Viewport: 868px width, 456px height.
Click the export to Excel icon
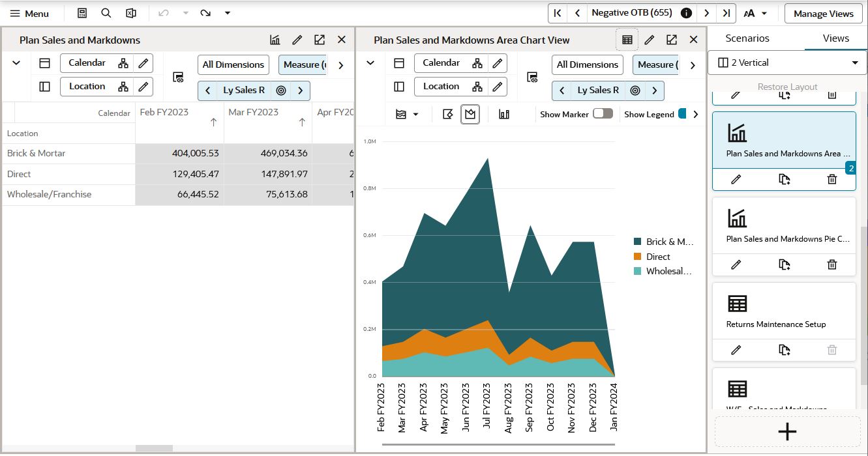pyautogui.click(x=131, y=13)
